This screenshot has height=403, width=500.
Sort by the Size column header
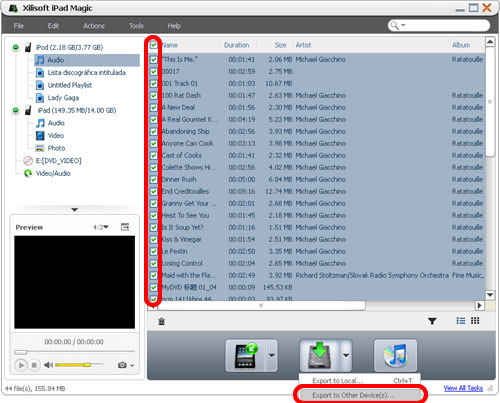(280, 45)
